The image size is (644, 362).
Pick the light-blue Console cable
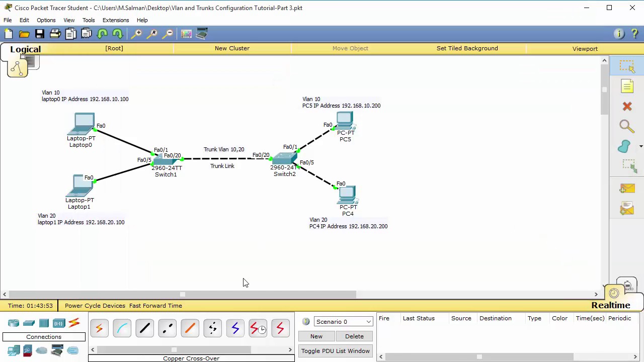(x=122, y=329)
